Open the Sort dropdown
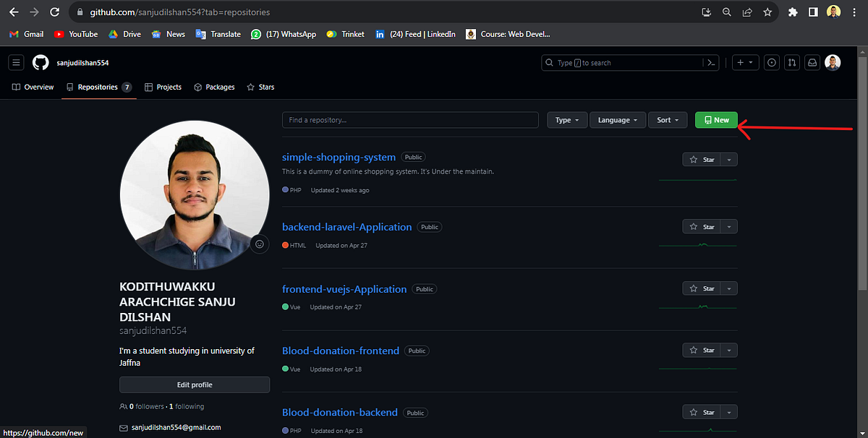Screen dimensions: 868x438 667,120
